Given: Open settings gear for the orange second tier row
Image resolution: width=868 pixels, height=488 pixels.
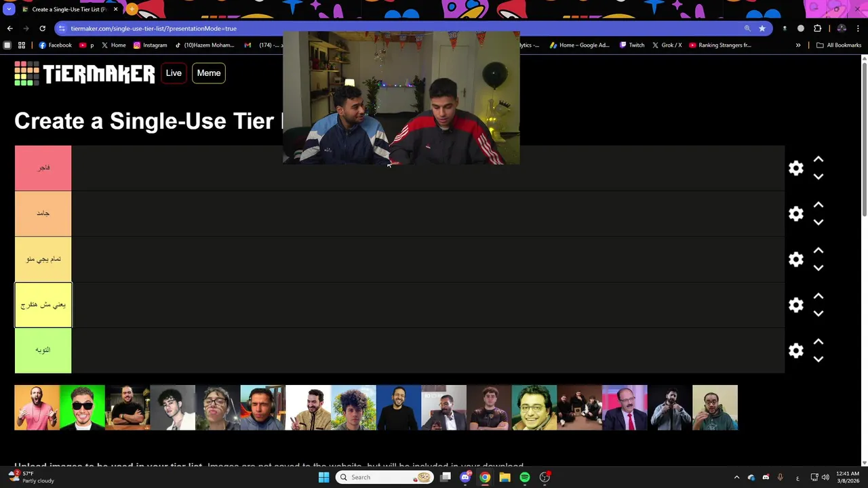Looking at the screenshot, I should (796, 213).
